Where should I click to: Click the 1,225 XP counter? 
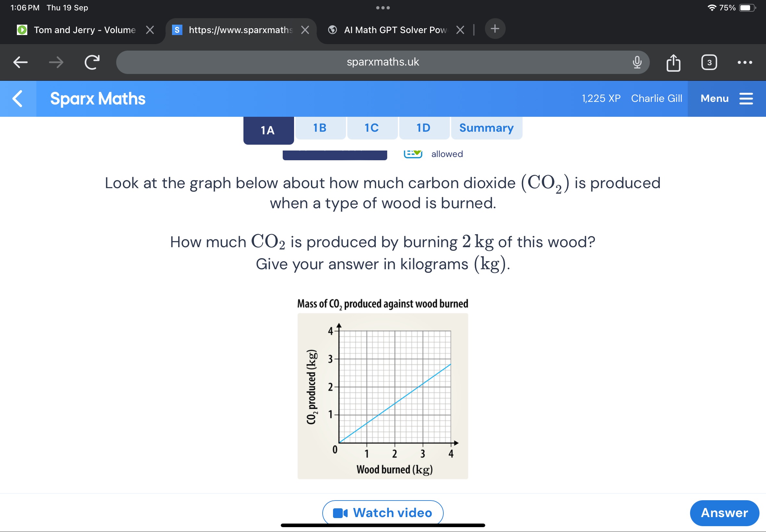(601, 99)
